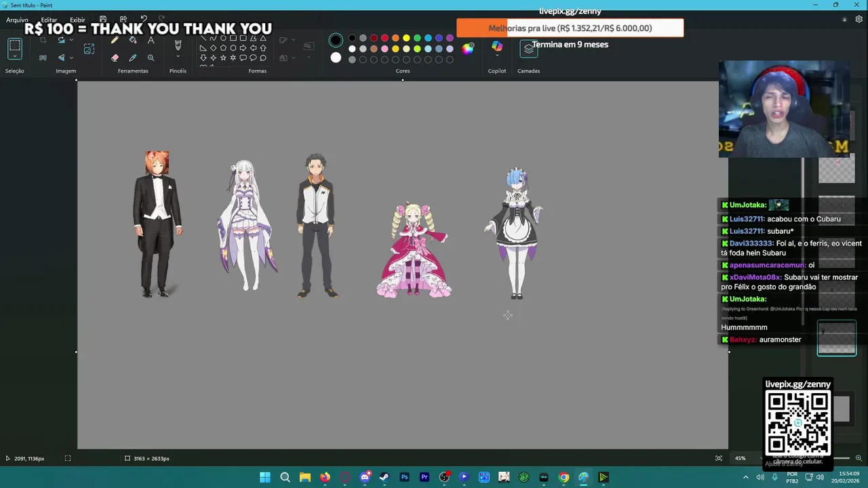Select the rectangular Selection tool
The image size is (868, 488).
[x=15, y=47]
